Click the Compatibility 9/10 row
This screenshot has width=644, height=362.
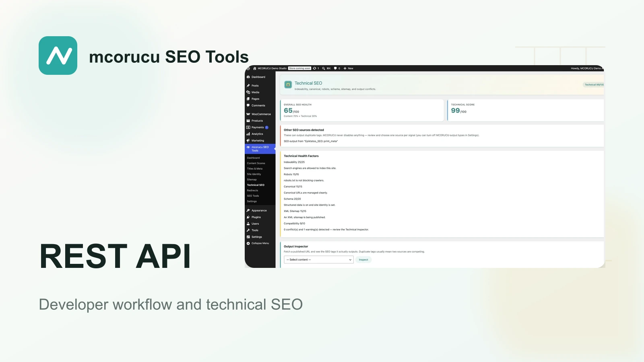coord(295,223)
